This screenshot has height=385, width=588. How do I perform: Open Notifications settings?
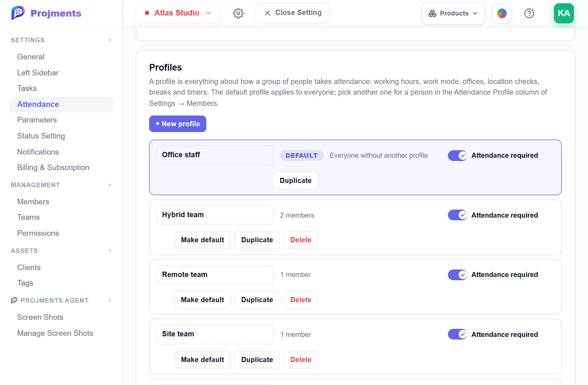pyautogui.click(x=38, y=152)
